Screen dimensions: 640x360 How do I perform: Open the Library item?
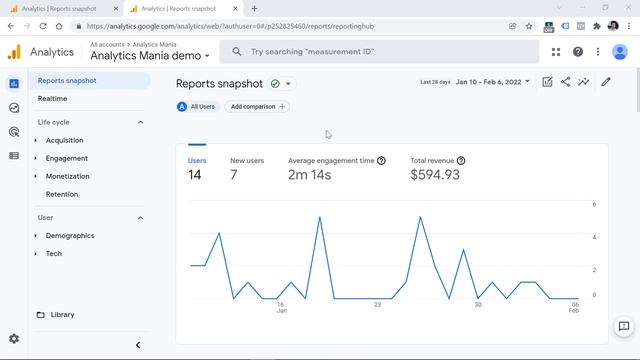(x=56, y=315)
